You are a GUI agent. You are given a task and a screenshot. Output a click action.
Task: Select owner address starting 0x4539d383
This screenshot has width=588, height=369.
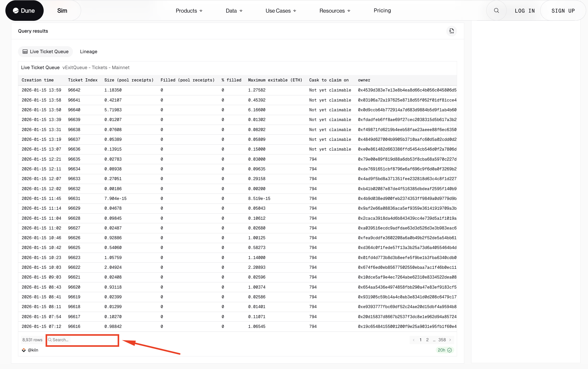tap(407, 90)
